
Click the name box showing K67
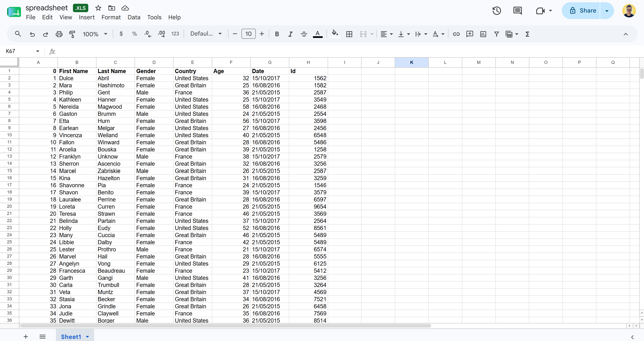(22, 51)
